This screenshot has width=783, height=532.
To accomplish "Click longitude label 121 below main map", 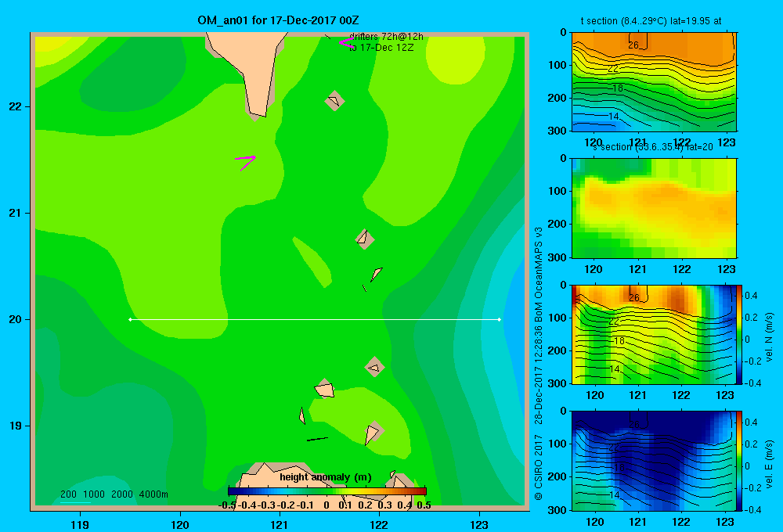I will coord(280,524).
